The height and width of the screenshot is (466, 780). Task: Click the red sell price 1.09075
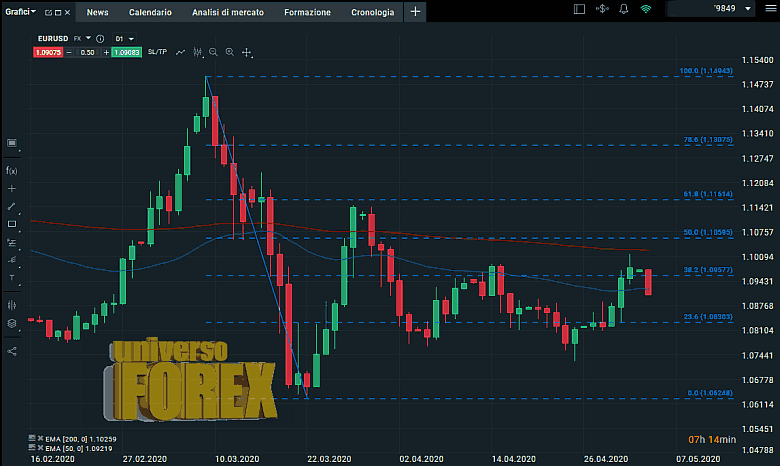(49, 52)
